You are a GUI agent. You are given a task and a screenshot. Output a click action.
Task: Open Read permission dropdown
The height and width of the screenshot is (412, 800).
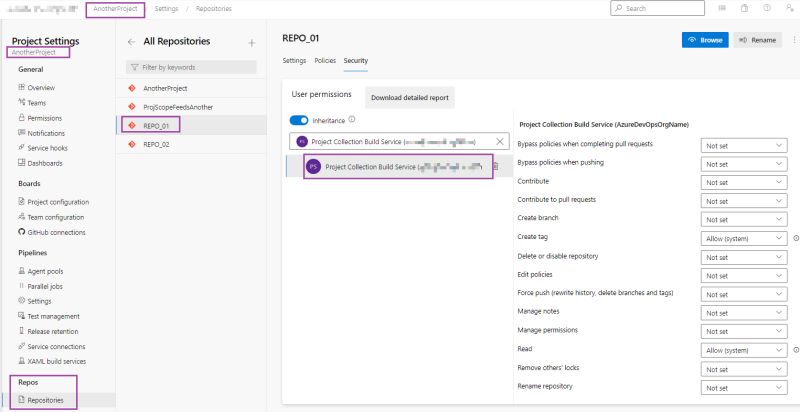coord(744,350)
